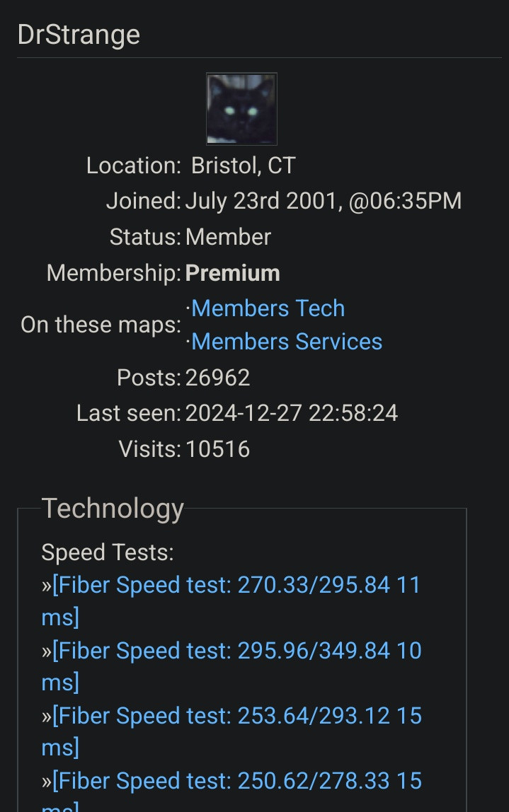This screenshot has height=812, width=509.
Task: Click the Location field label
Action: (x=133, y=166)
